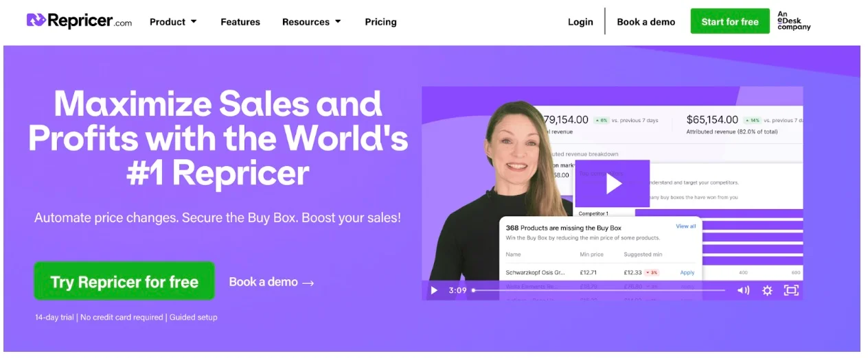Screen dimensions: 868x358
Task: Click 'Schwarzkopf Osis Gr...' product name
Action: [x=535, y=272]
